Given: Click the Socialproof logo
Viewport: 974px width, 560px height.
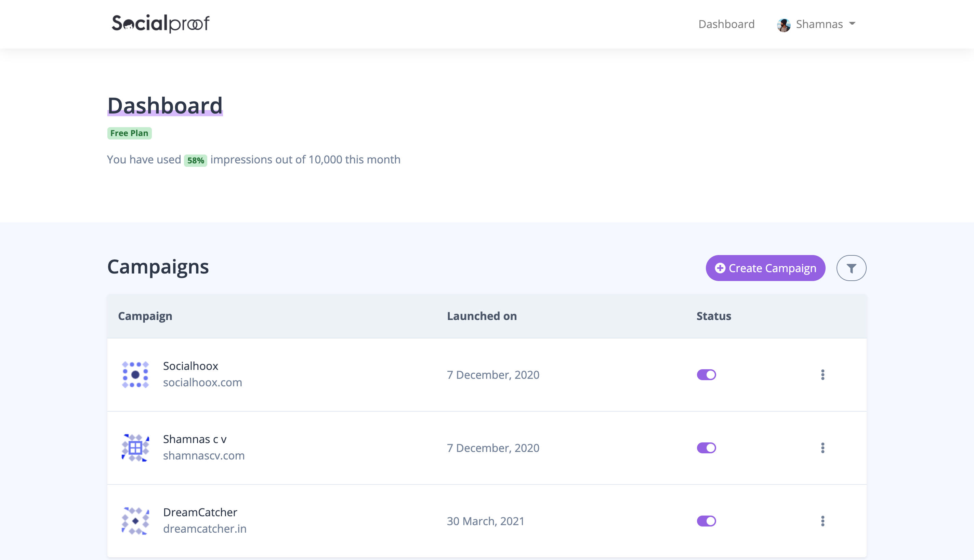Looking at the screenshot, I should (160, 24).
